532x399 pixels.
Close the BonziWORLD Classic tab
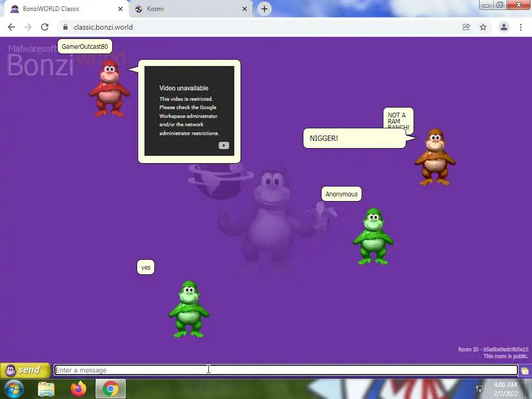[121, 9]
